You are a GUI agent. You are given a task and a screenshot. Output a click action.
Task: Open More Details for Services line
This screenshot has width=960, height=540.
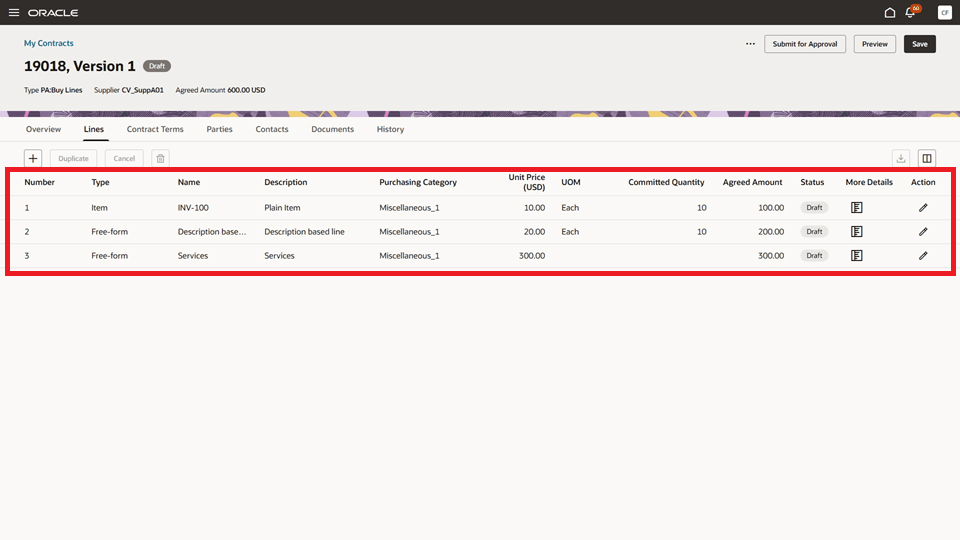pyautogui.click(x=857, y=255)
